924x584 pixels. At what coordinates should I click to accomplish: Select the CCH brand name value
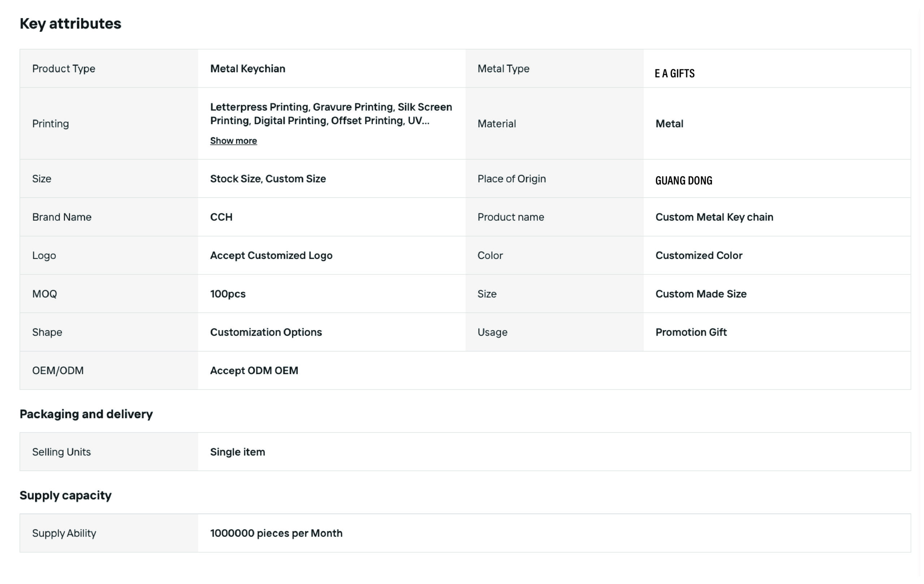221,217
